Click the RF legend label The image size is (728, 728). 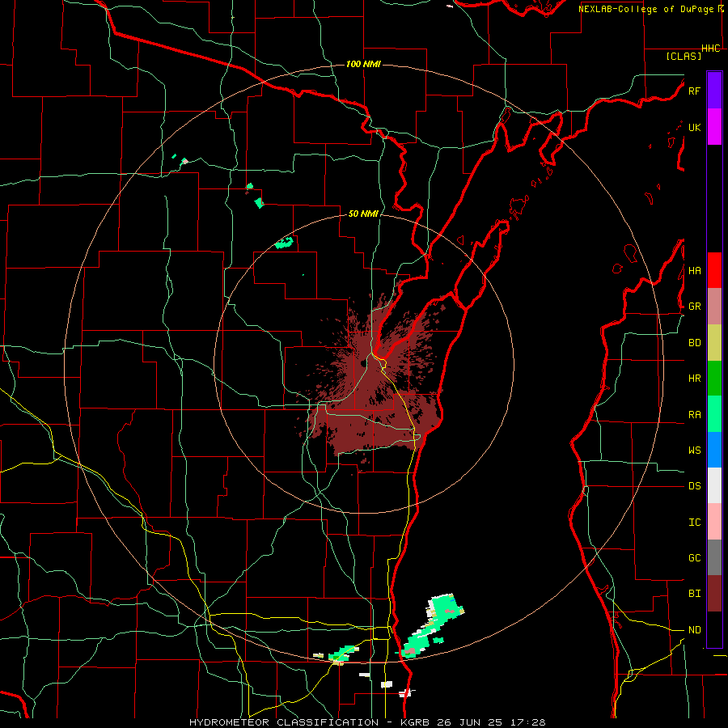pos(694,91)
